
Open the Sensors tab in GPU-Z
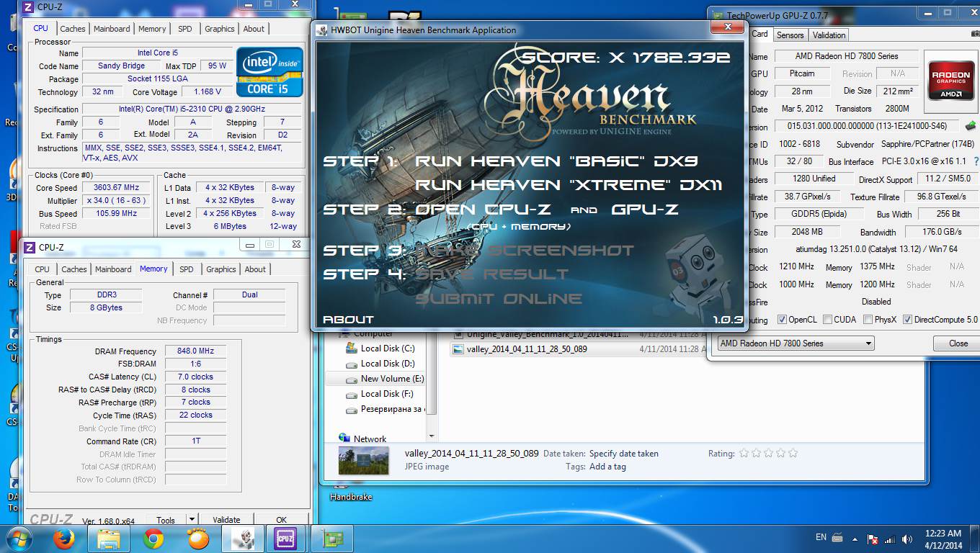pos(790,35)
